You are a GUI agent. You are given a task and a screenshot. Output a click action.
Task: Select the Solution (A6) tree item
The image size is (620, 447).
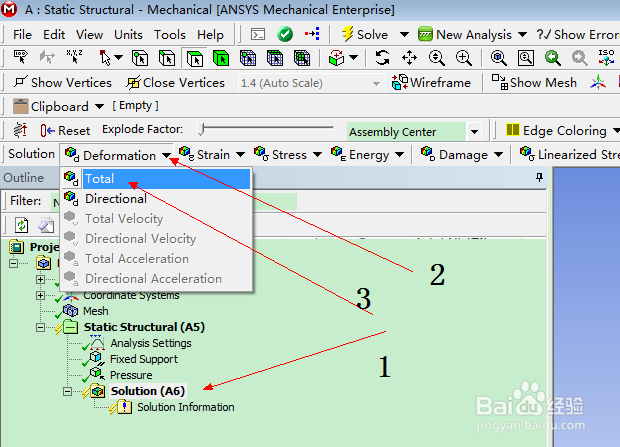[147, 391]
